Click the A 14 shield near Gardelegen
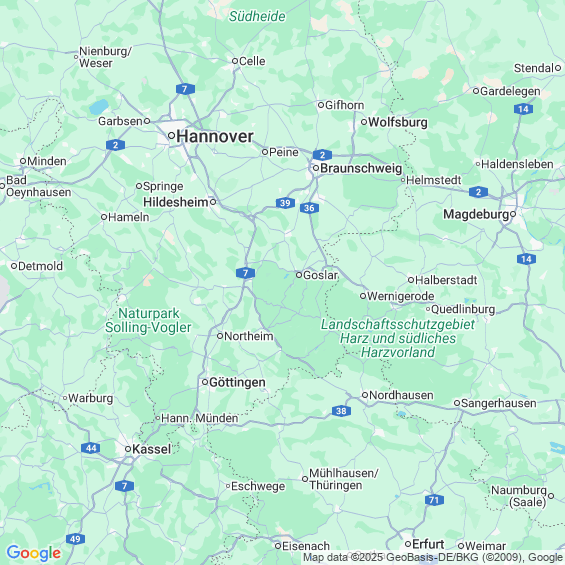 click(523, 109)
